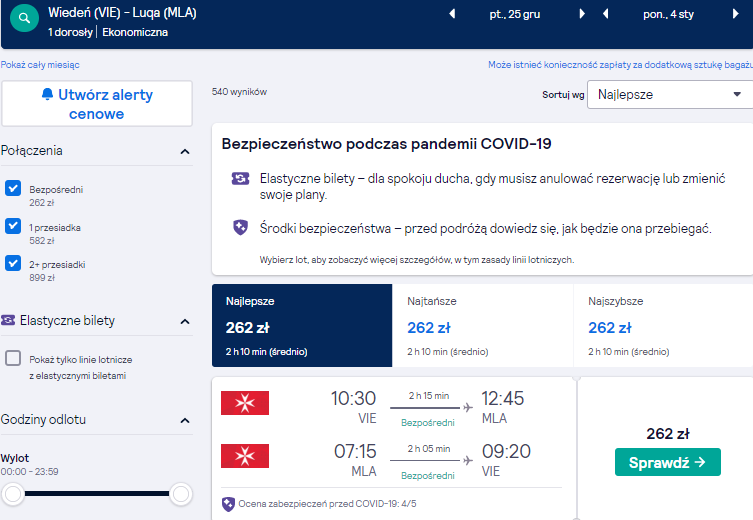Image resolution: width=753 pixels, height=520 pixels.
Task: Click the left handle of departure time slider
Action: pyautogui.click(x=13, y=494)
